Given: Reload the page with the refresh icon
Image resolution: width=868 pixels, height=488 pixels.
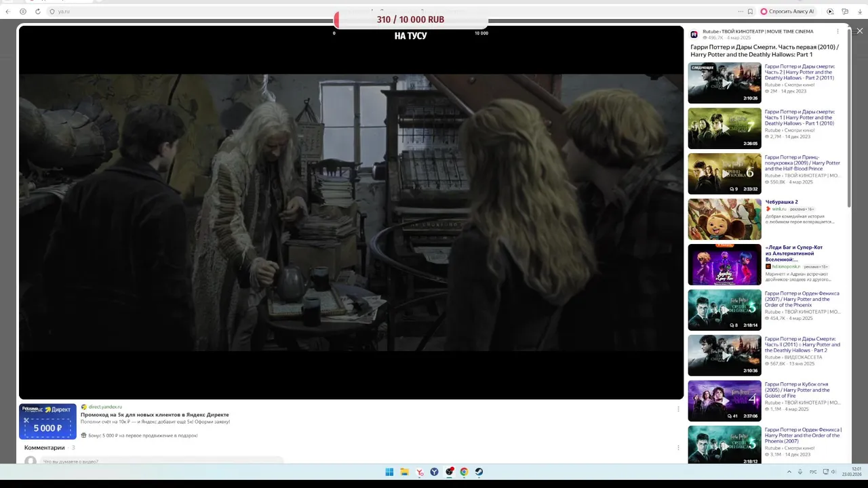Looking at the screenshot, I should [38, 12].
